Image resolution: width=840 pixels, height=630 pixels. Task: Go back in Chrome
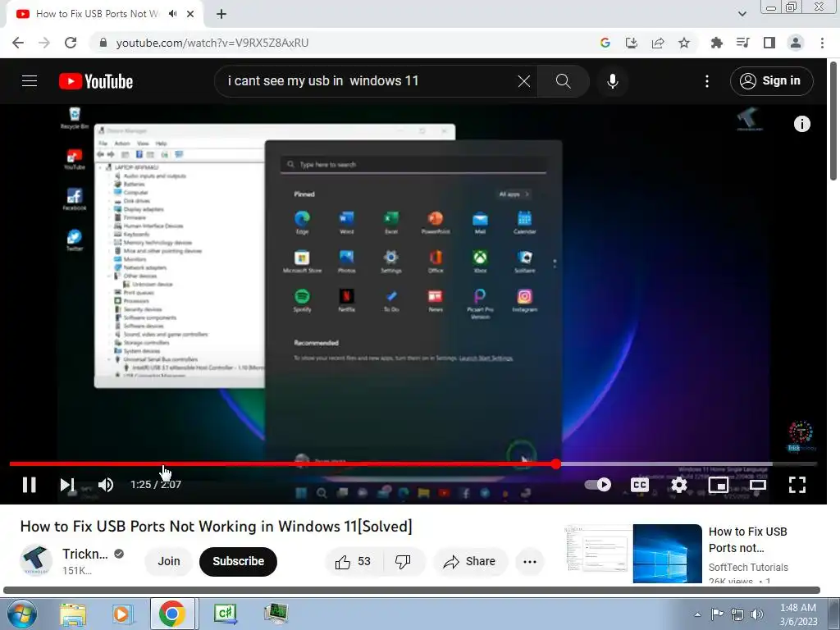coord(18,43)
